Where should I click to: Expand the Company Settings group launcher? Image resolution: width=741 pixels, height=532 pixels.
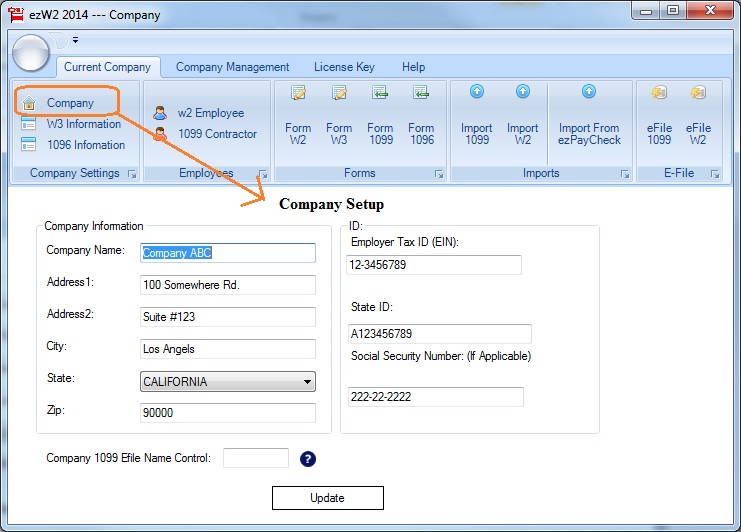click(x=131, y=174)
